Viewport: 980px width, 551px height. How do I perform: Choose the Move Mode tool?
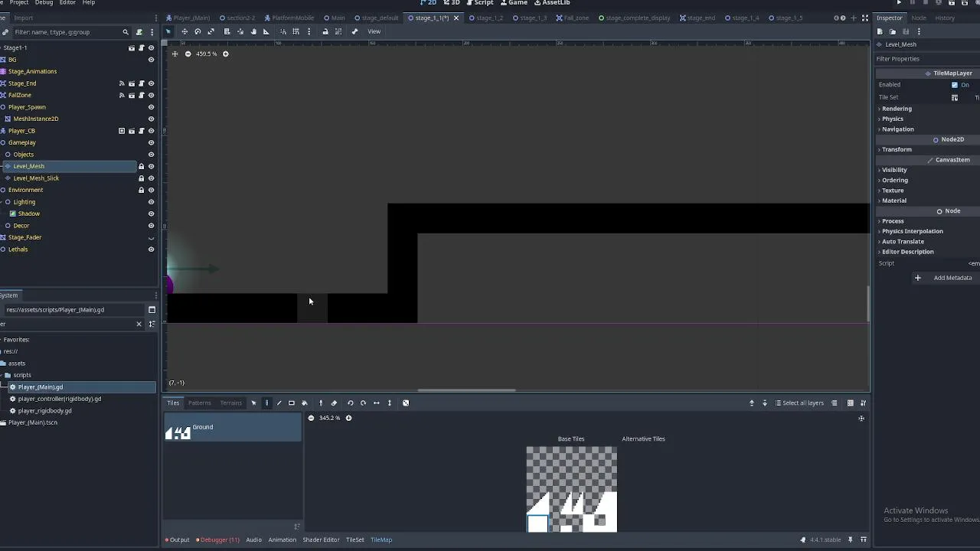click(185, 31)
